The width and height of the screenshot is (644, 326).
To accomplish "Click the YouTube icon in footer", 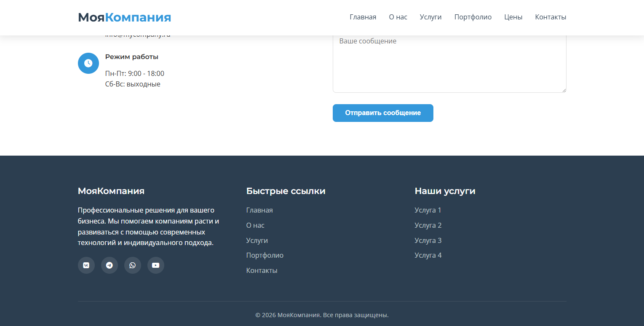I will 156,265.
